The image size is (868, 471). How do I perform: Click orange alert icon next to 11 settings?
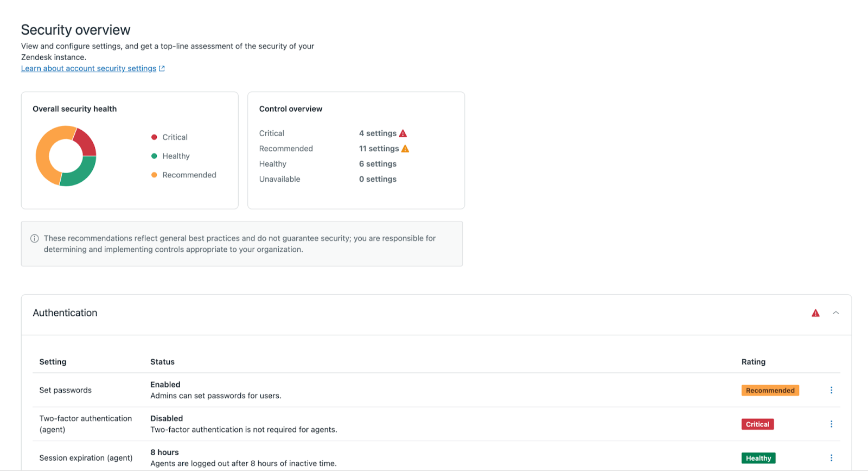tap(405, 149)
